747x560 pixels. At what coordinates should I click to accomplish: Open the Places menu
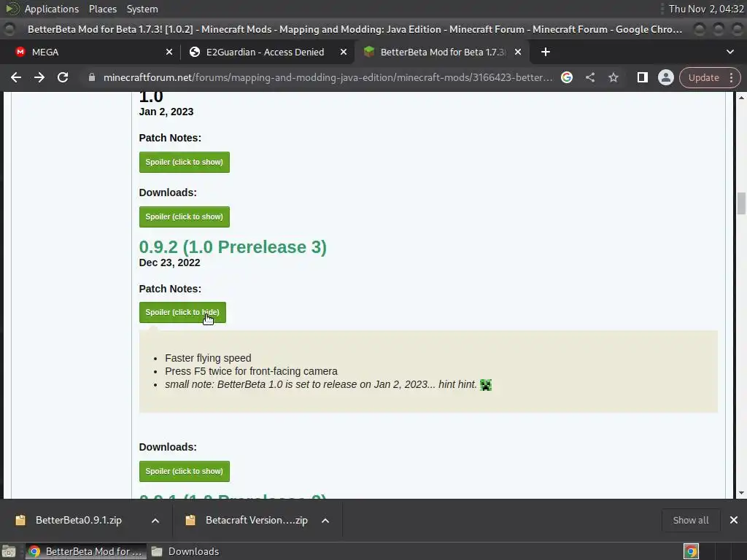pyautogui.click(x=103, y=9)
